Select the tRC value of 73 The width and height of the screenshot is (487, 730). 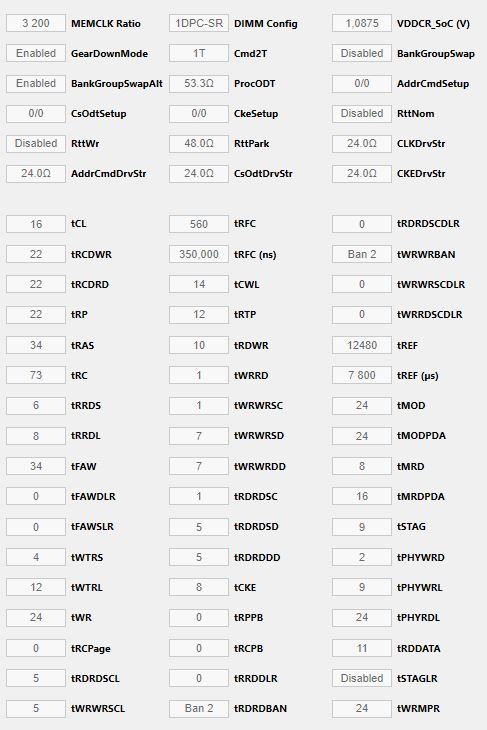click(36, 375)
